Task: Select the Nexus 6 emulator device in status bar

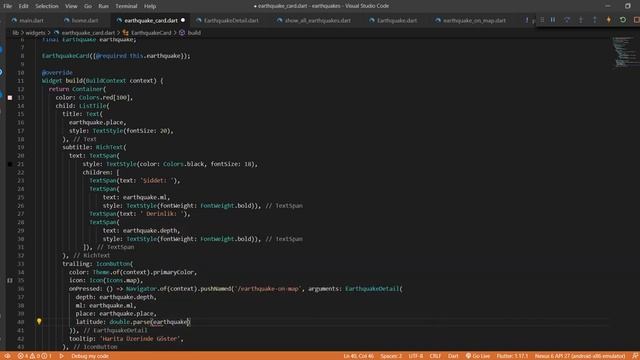Action: (580, 356)
